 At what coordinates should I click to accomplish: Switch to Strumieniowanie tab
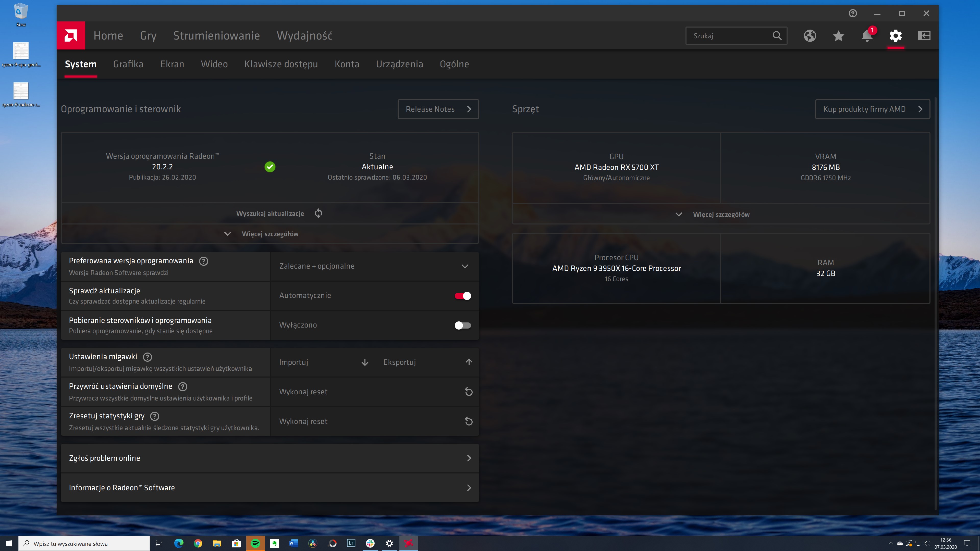point(216,36)
